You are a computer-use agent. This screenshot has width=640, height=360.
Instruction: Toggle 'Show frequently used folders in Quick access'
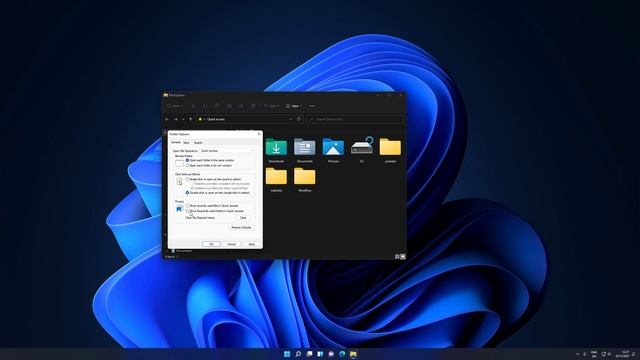pos(215,211)
